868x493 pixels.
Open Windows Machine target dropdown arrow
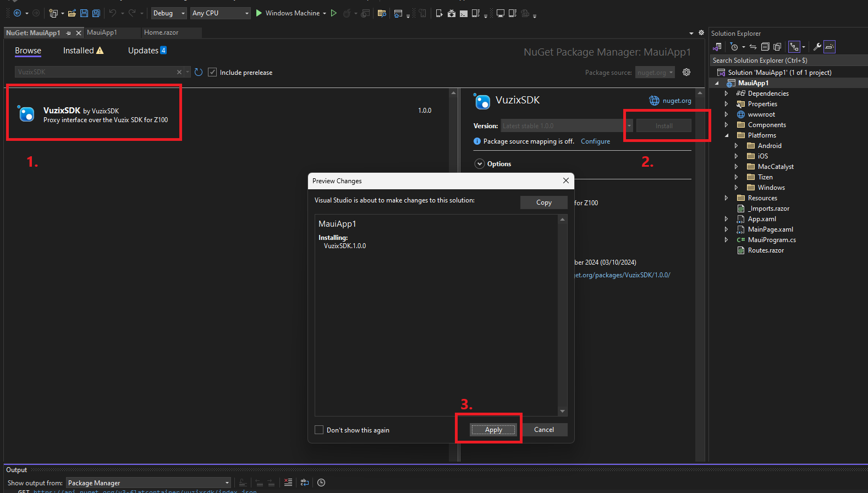coord(325,13)
